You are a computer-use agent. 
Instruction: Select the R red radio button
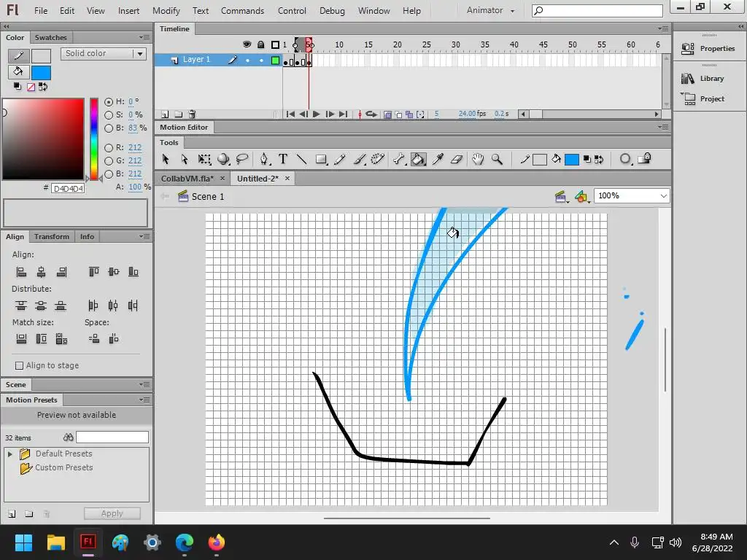coord(109,147)
